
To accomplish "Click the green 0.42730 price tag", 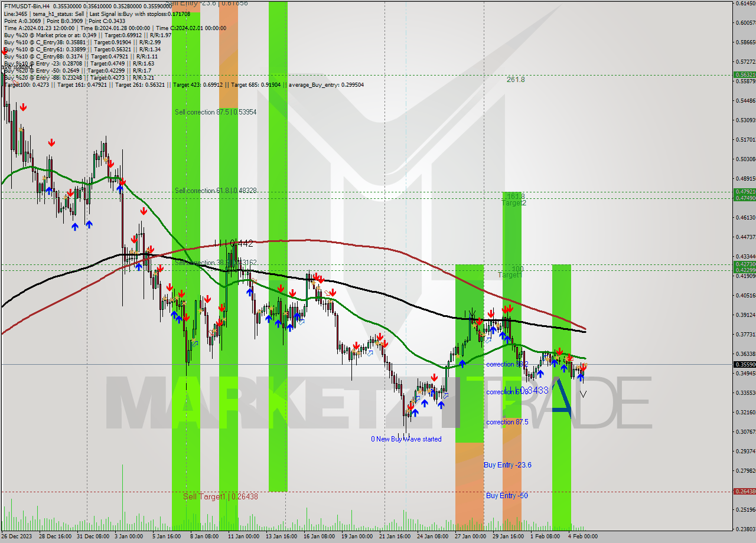I will pos(744,264).
